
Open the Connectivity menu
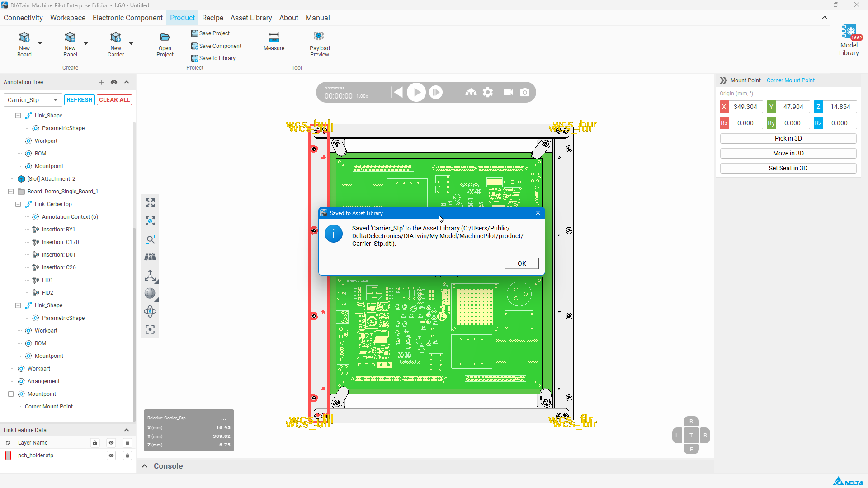point(23,18)
